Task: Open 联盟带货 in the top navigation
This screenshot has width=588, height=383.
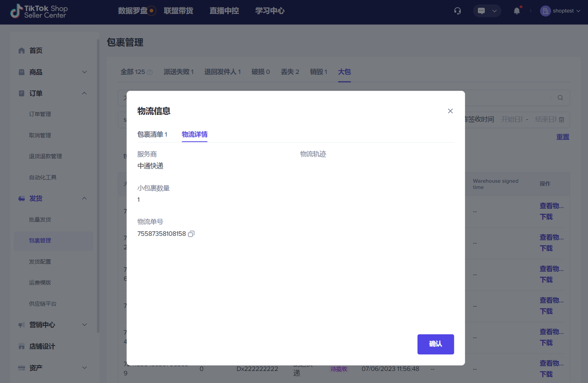Action: tap(178, 11)
